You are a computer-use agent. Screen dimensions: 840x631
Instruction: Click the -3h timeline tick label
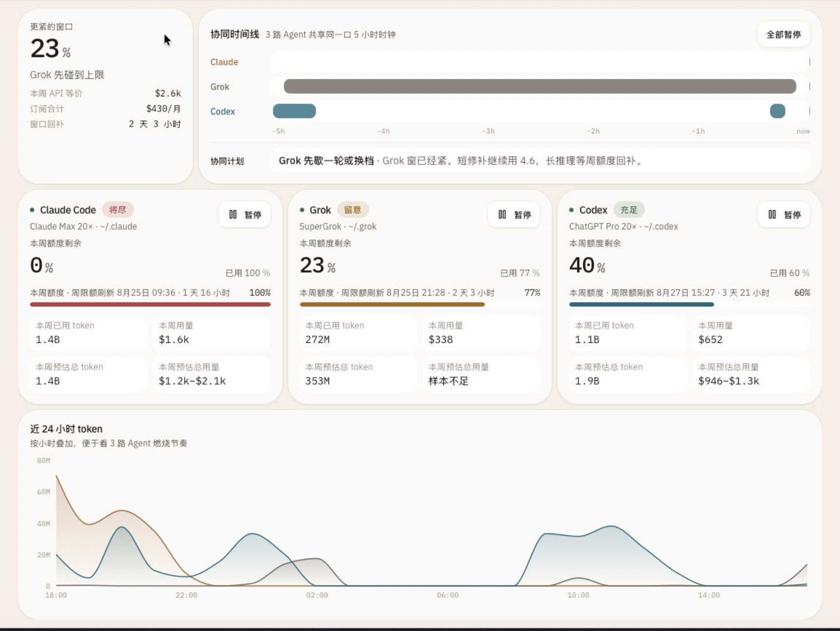point(488,131)
